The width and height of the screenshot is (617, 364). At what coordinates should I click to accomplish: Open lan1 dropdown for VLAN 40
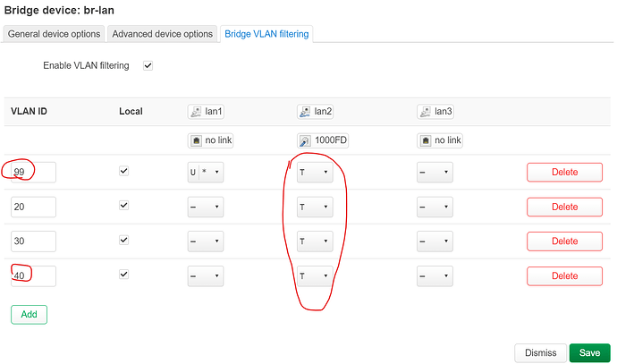206,275
